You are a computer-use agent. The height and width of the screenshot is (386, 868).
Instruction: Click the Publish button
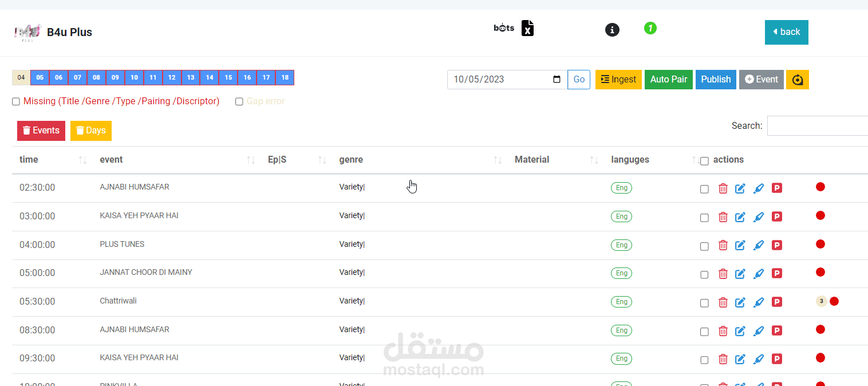pyautogui.click(x=716, y=80)
